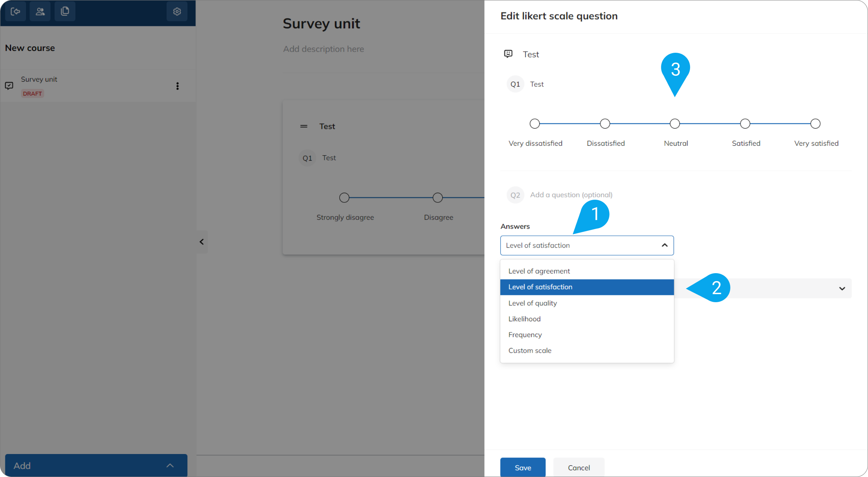Click Add description here placeholder
This screenshot has height=477, width=868.
(324, 49)
